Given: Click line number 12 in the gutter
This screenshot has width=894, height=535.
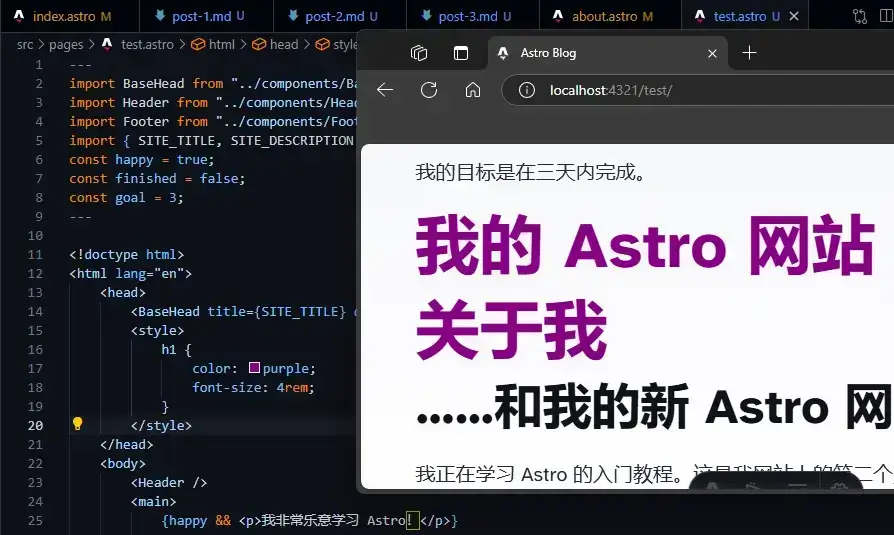Looking at the screenshot, I should [35, 273].
